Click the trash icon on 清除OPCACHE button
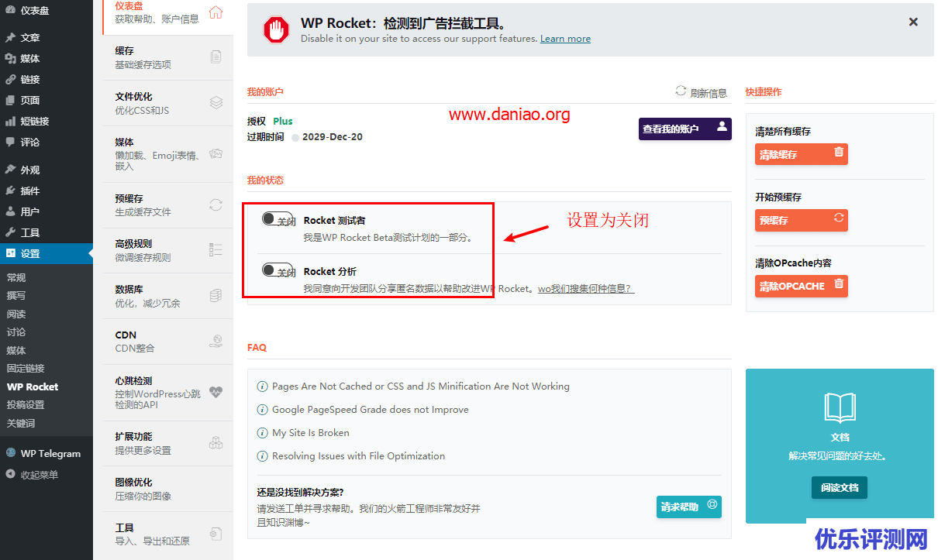This screenshot has height=560, width=938. pos(839,284)
